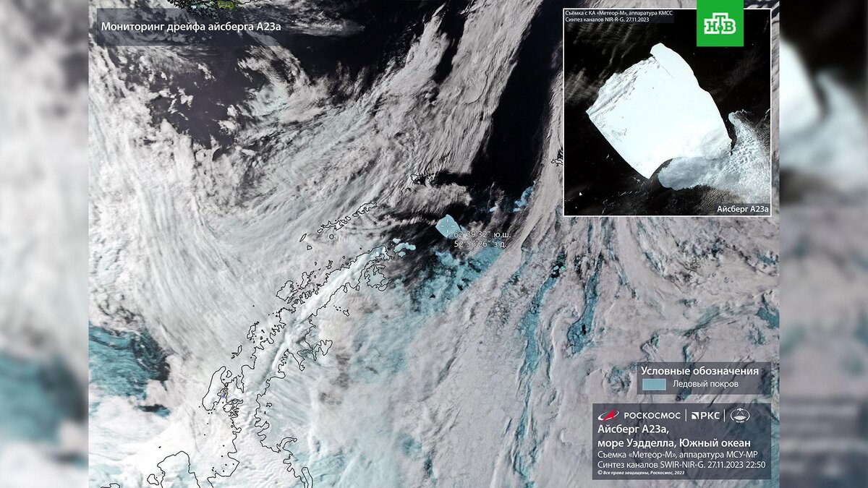The width and height of the screenshot is (868, 488).
Task: Click the 'Айсберг A23a' label inside the inset
Action: click(x=742, y=208)
